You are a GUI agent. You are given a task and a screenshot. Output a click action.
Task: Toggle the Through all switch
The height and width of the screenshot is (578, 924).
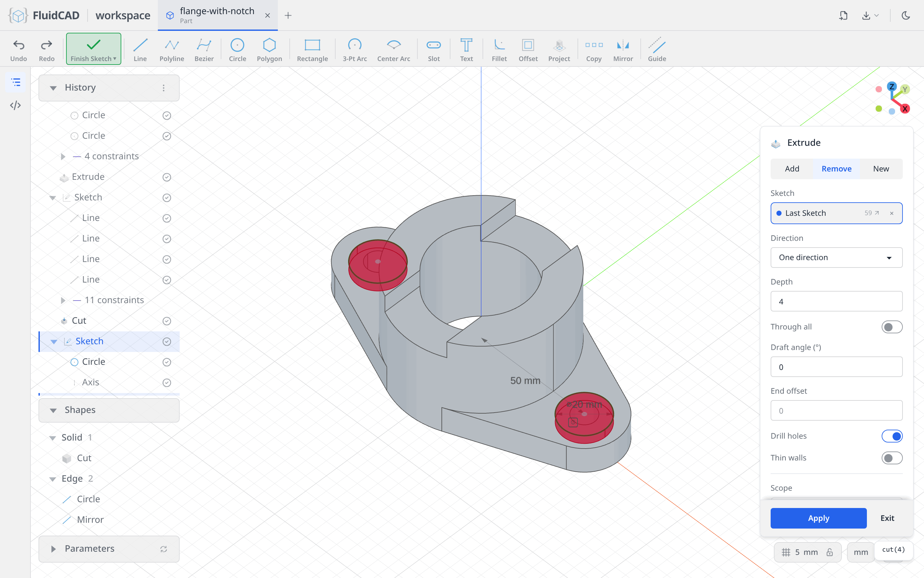click(x=892, y=327)
